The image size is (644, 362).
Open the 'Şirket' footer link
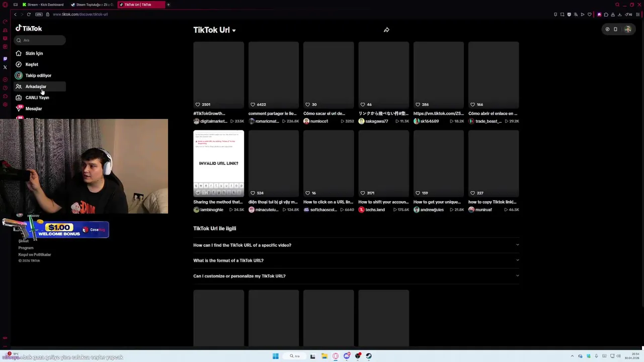tap(24, 241)
